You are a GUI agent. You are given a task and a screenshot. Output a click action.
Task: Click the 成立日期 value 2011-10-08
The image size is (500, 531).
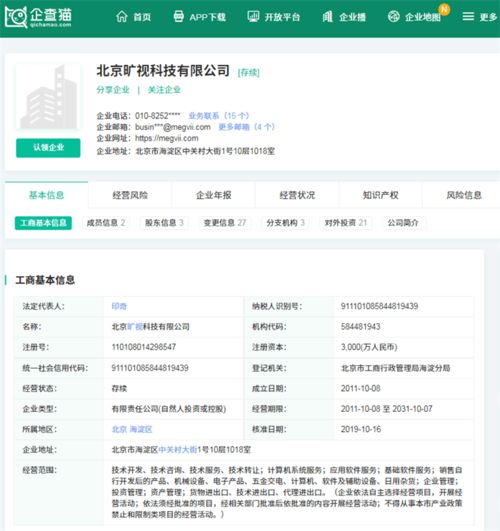[x=360, y=388]
